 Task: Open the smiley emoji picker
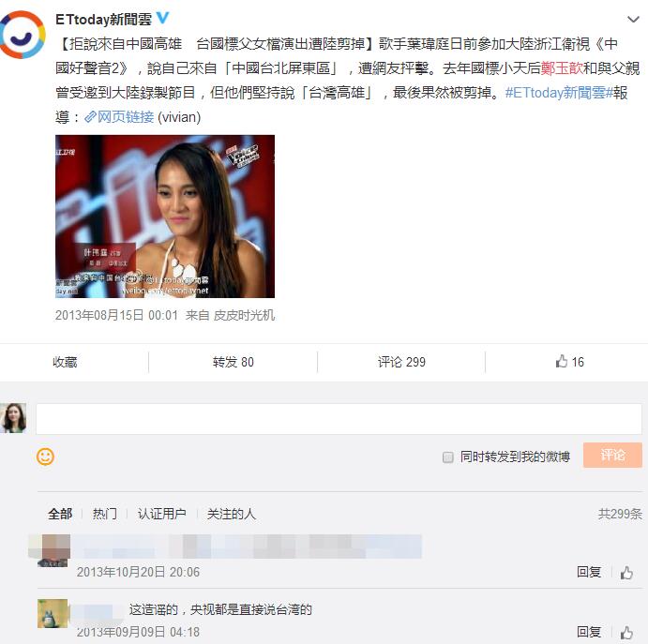click(x=45, y=457)
